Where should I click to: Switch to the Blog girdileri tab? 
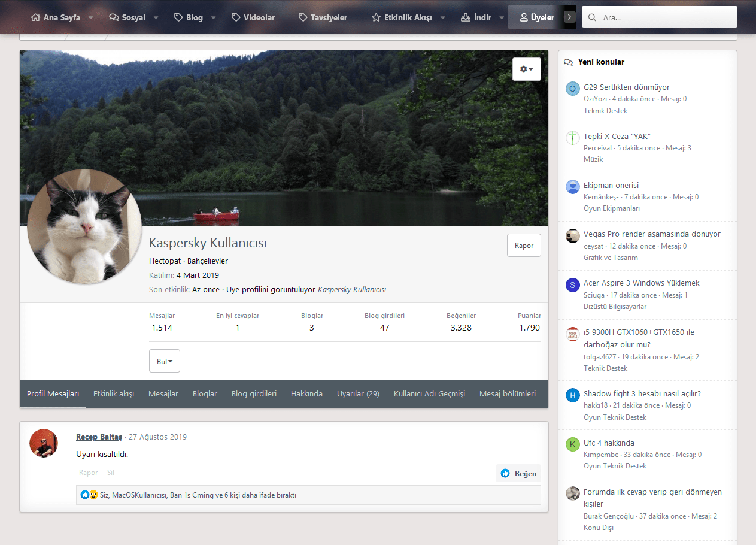click(x=254, y=393)
